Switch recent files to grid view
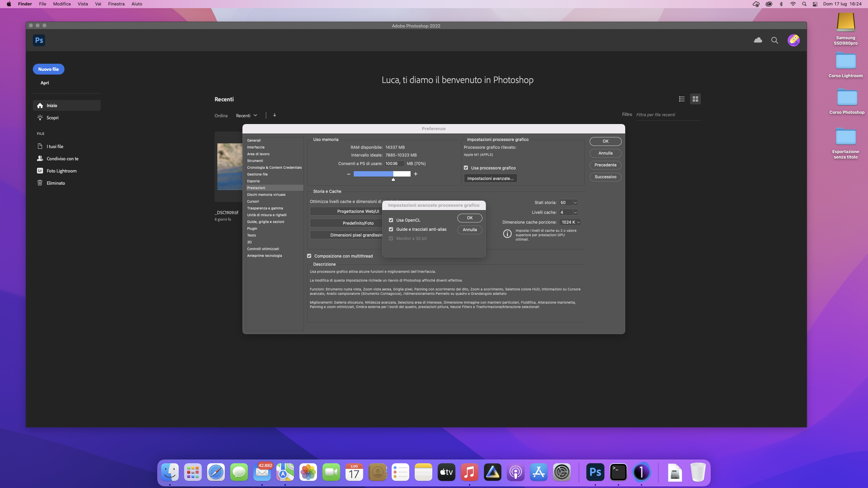Screen dimensions: 868x488 tap(695, 99)
